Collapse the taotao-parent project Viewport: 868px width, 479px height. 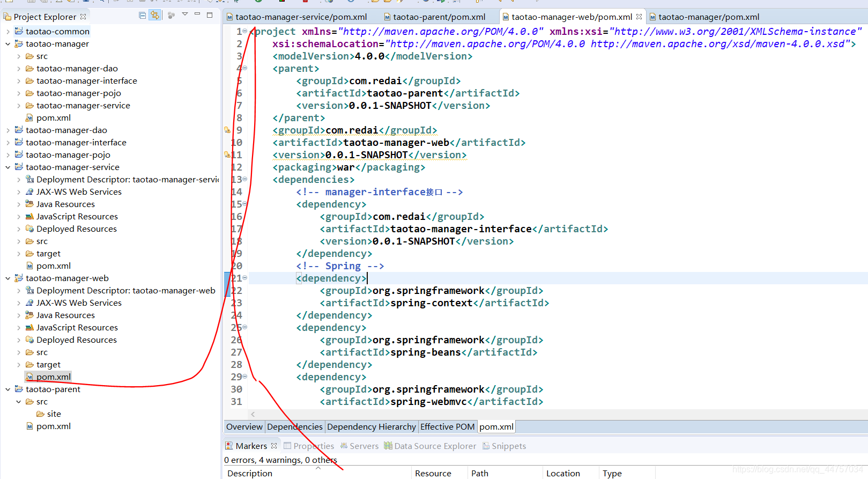click(x=8, y=389)
